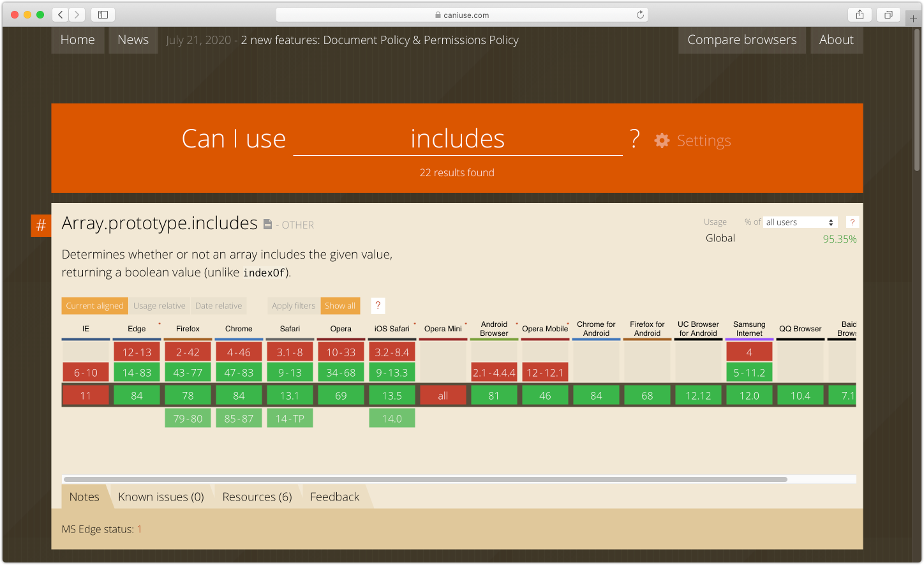Open the Known issues (0) tab
The height and width of the screenshot is (565, 924).
161,497
